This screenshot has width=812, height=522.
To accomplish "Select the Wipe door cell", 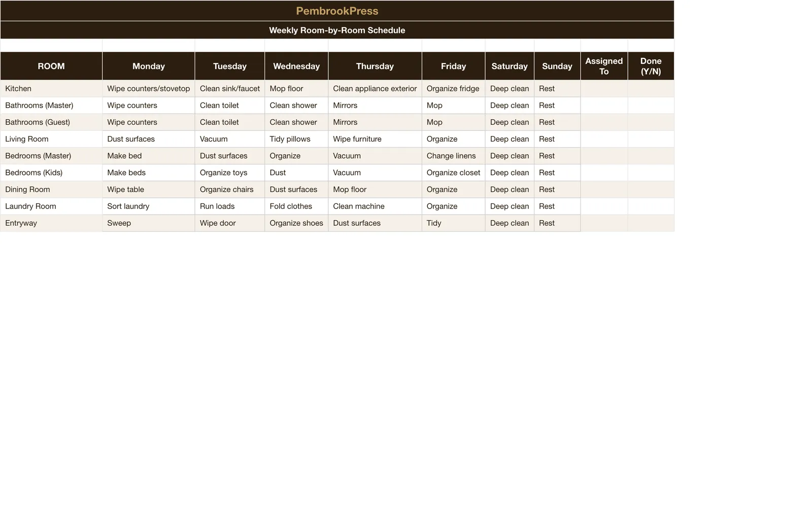I will 230,222.
